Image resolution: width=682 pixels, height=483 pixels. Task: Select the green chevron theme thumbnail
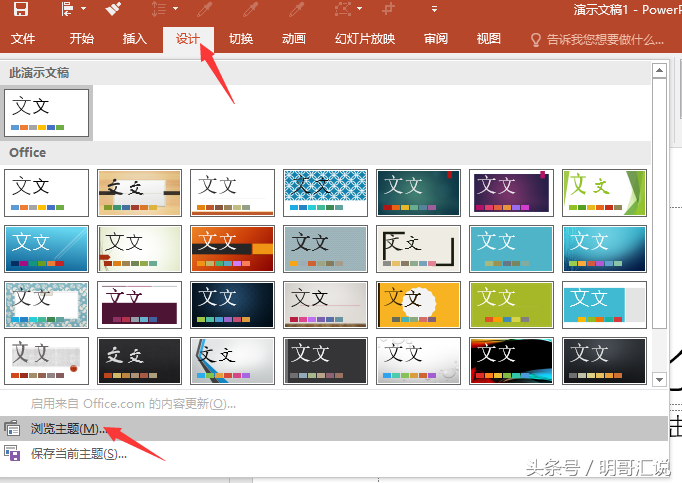pos(605,193)
